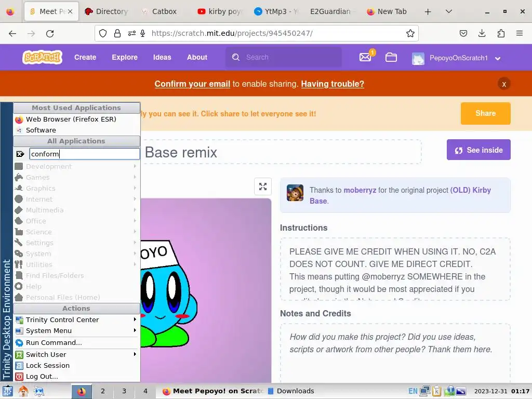Click the Scratch logo
This screenshot has width=532, height=399.
(x=42, y=57)
